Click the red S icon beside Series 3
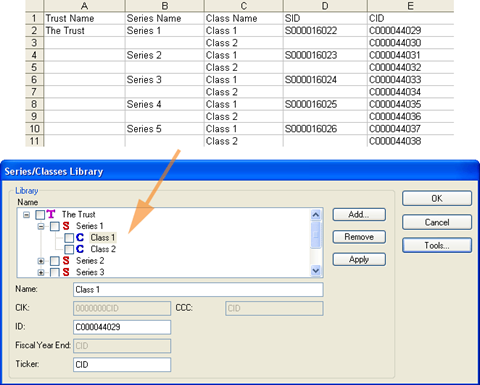The width and height of the screenshot is (480, 385). click(x=66, y=272)
